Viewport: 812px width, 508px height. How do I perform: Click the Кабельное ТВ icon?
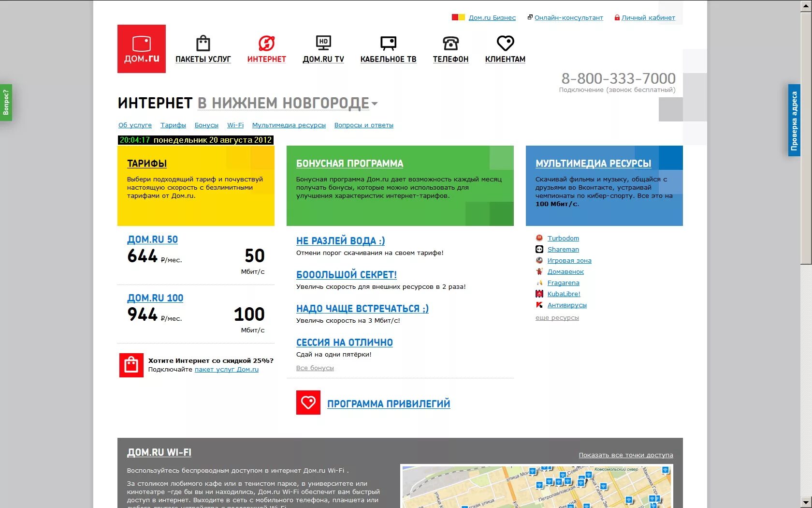(388, 43)
